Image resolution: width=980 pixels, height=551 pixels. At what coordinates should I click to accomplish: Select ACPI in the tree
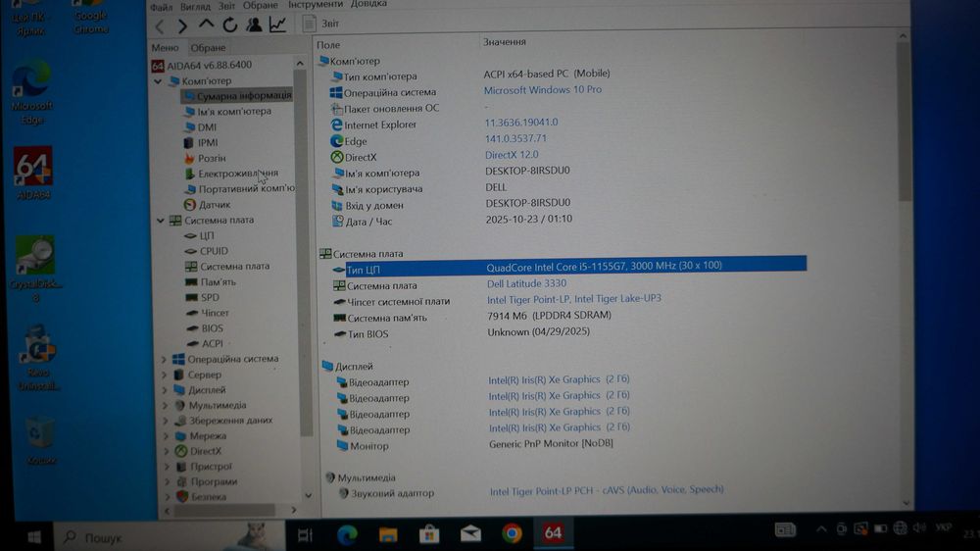(205, 343)
